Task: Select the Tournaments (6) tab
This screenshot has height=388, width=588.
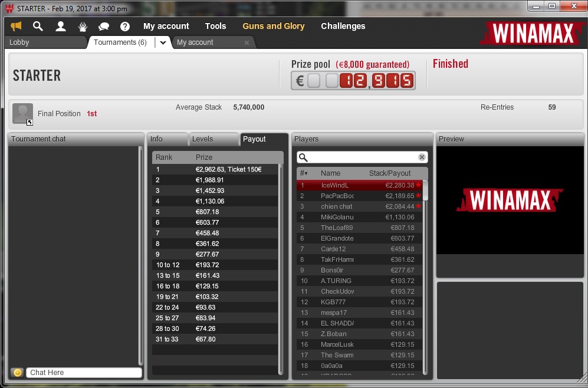Action: point(120,42)
